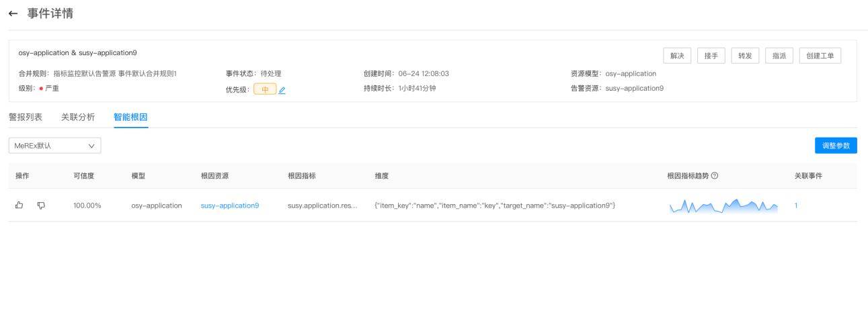Image resolution: width=868 pixels, height=331 pixels.
Task: Edit priority with the pencil icon
Action: pos(282,90)
